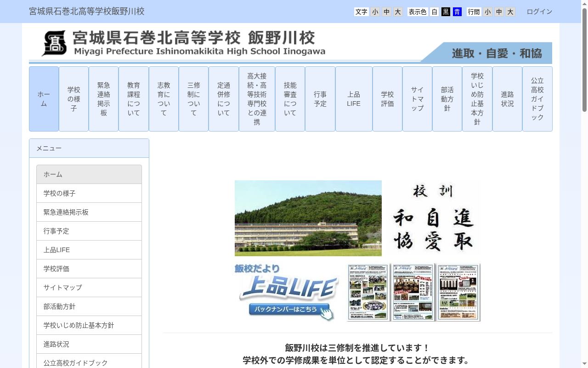Open 公立高校ガイドブック tab in top navigation
This screenshot has height=368, width=588.
pos(537,99)
